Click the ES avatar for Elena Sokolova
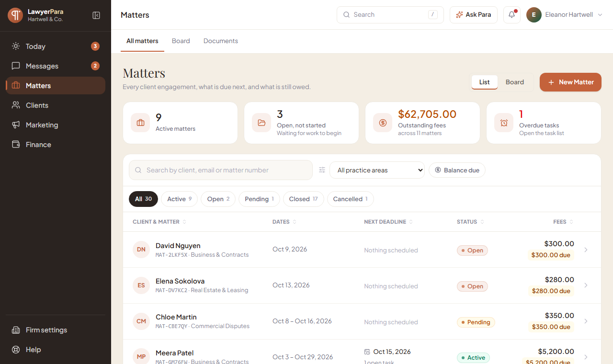This screenshot has height=364, width=613. [141, 285]
